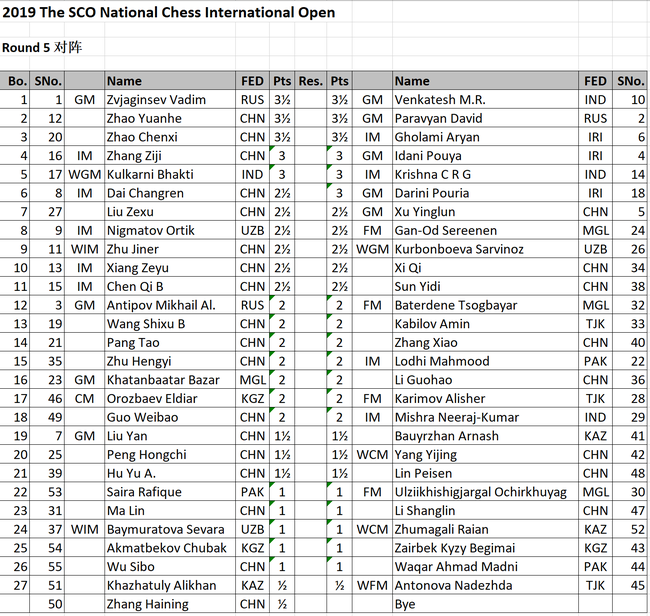Click the "Bo." column header

[x=18, y=81]
